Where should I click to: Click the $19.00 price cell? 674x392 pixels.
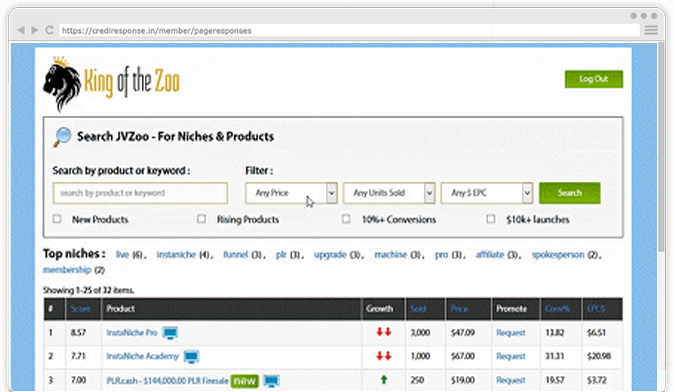pyautogui.click(x=463, y=380)
